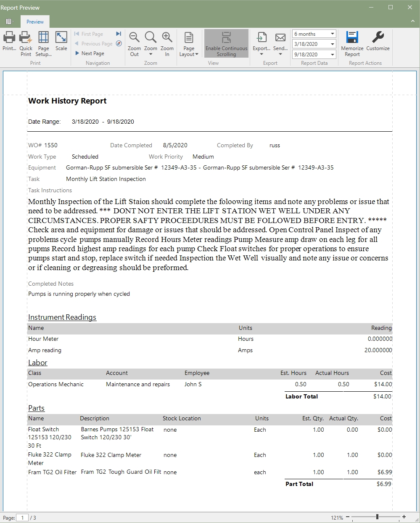Click the zoom slider plus button
The height and width of the screenshot is (523, 420).
point(404,517)
